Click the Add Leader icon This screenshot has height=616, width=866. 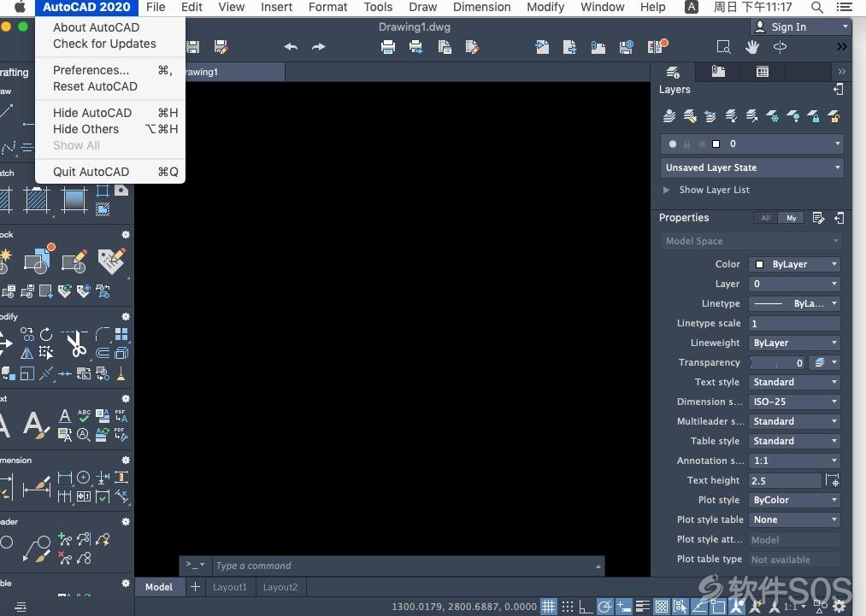[65, 539]
